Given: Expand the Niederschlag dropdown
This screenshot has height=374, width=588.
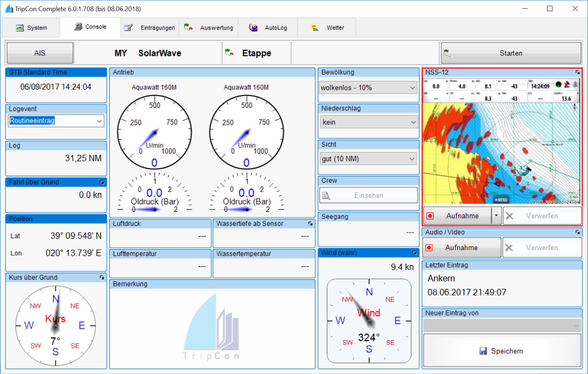Looking at the screenshot, I should [413, 122].
